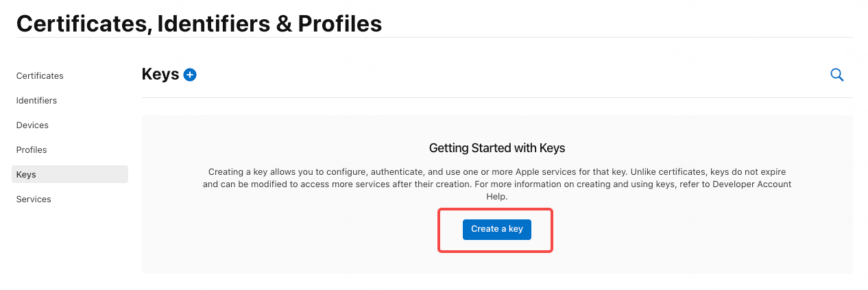This screenshot has width=868, height=290.
Task: Switch to Profiles in the sidebar
Action: (x=32, y=150)
